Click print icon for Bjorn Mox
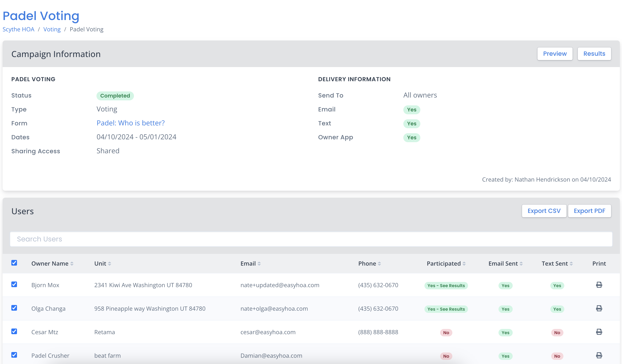 point(599,285)
